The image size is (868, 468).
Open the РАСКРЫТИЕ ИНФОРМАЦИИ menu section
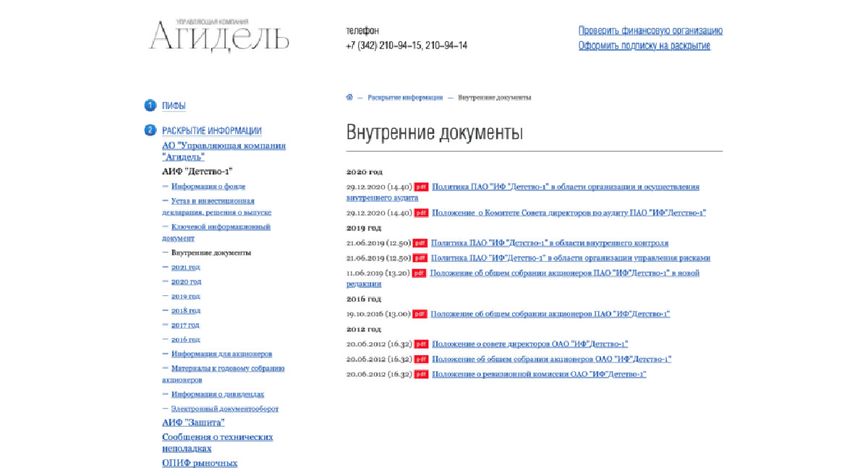point(212,131)
